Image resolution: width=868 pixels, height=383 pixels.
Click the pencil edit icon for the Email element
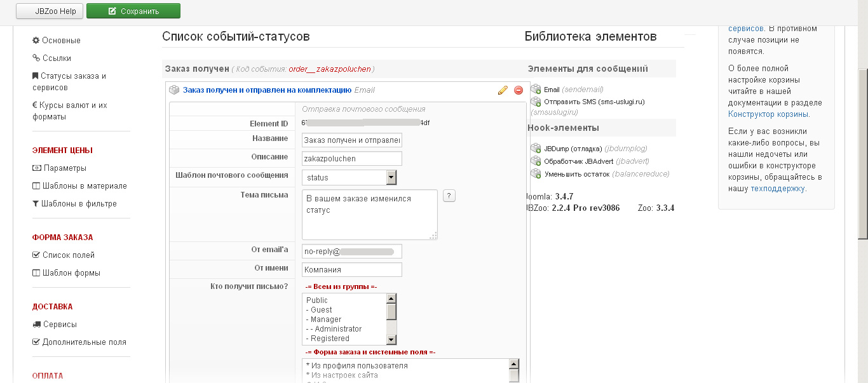503,90
